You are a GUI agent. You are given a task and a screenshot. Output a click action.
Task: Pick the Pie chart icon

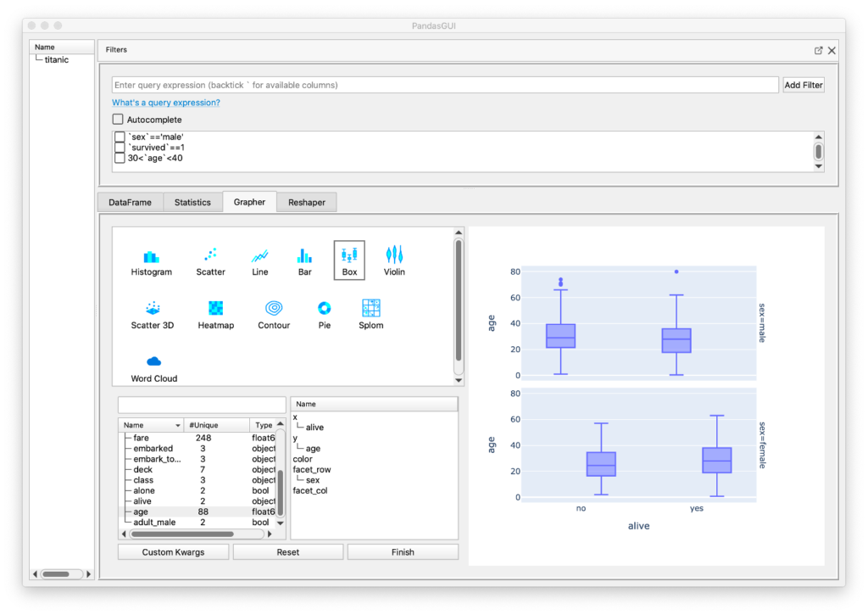pyautogui.click(x=324, y=309)
